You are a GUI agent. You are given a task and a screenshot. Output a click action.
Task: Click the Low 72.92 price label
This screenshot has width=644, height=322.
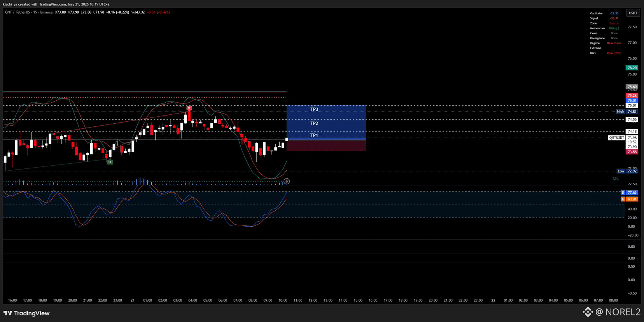tap(627, 171)
